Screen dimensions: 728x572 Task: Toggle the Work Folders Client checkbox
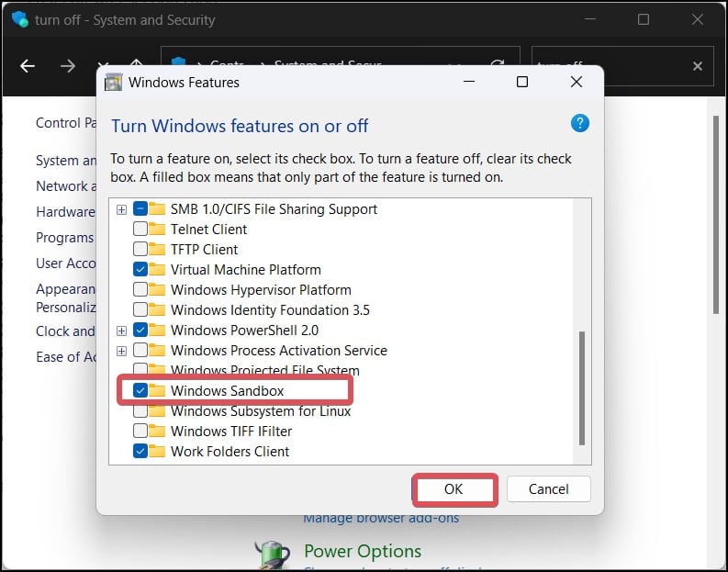click(140, 451)
